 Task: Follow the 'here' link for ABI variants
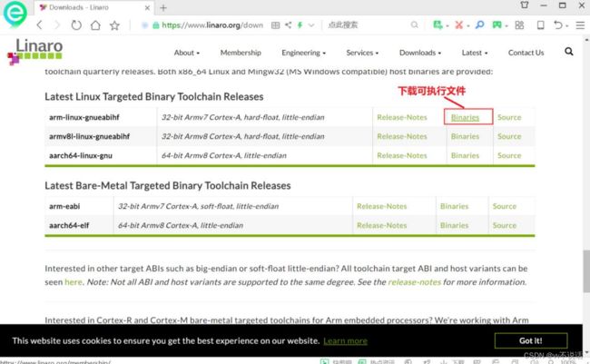(x=73, y=282)
